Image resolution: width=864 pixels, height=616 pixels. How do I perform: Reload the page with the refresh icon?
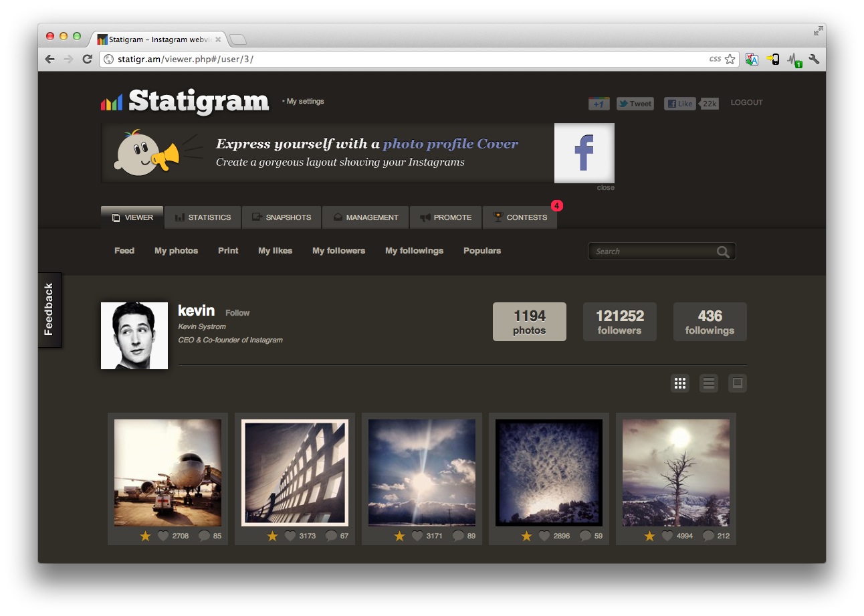pyautogui.click(x=87, y=60)
